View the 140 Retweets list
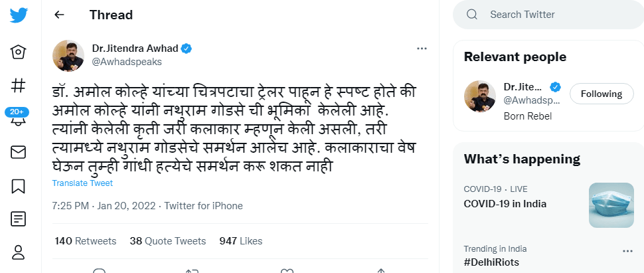 (x=86, y=240)
